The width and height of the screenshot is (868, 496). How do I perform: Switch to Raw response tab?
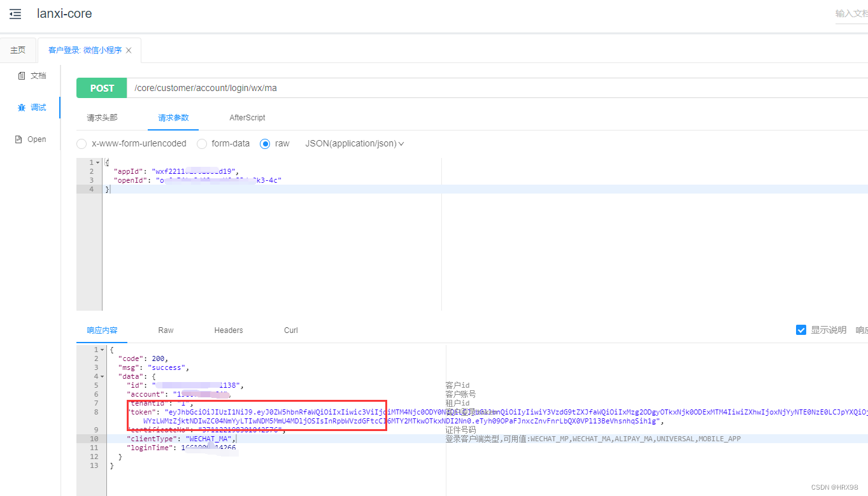pos(166,330)
